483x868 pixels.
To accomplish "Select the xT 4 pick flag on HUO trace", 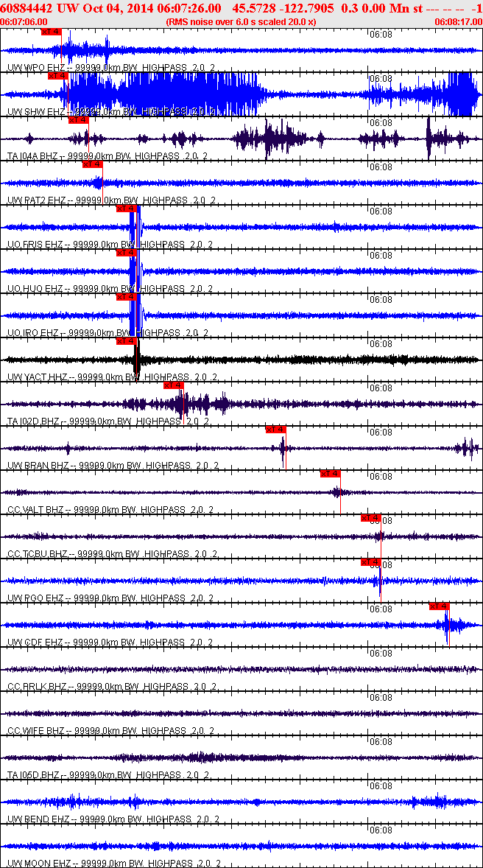I will pos(126,253).
